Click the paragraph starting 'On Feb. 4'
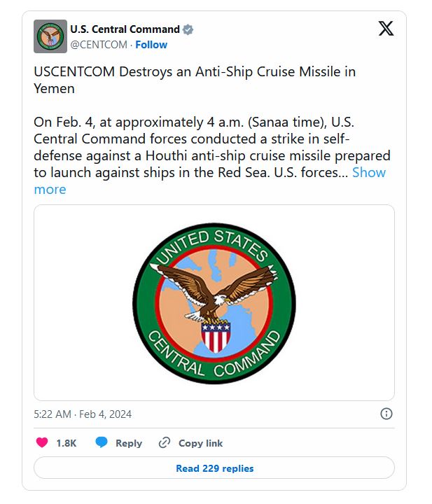This screenshot has width=432, height=504. (210, 147)
